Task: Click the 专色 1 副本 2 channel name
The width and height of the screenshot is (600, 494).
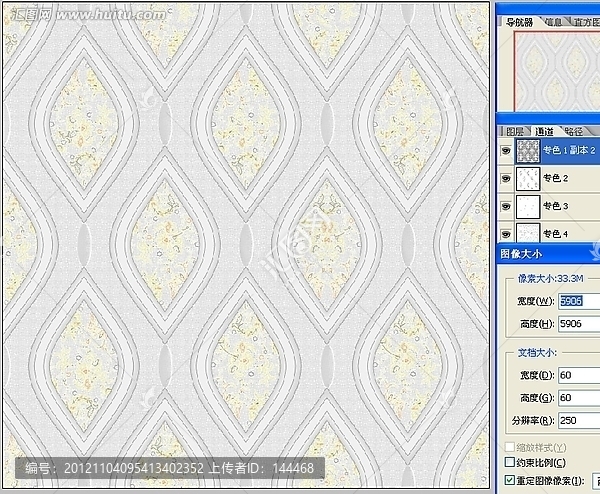Action: pyautogui.click(x=569, y=150)
